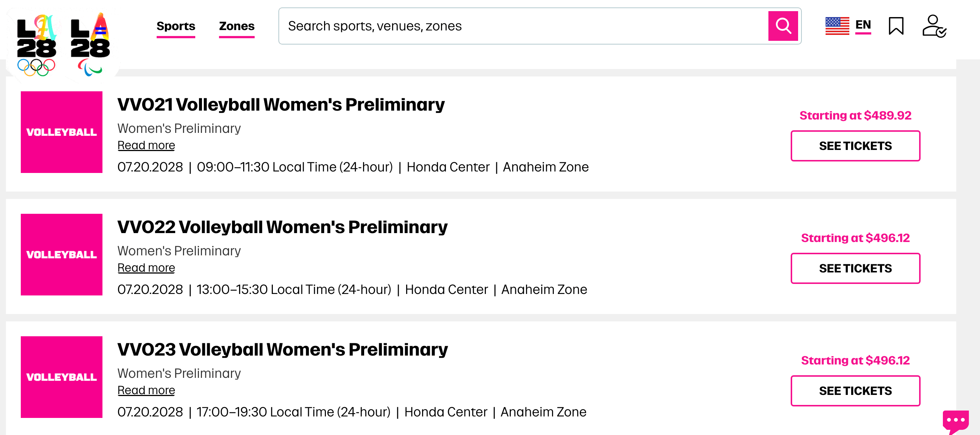This screenshot has width=980, height=435.
Task: Click the LA28 Paralympics logo
Action: point(89,42)
